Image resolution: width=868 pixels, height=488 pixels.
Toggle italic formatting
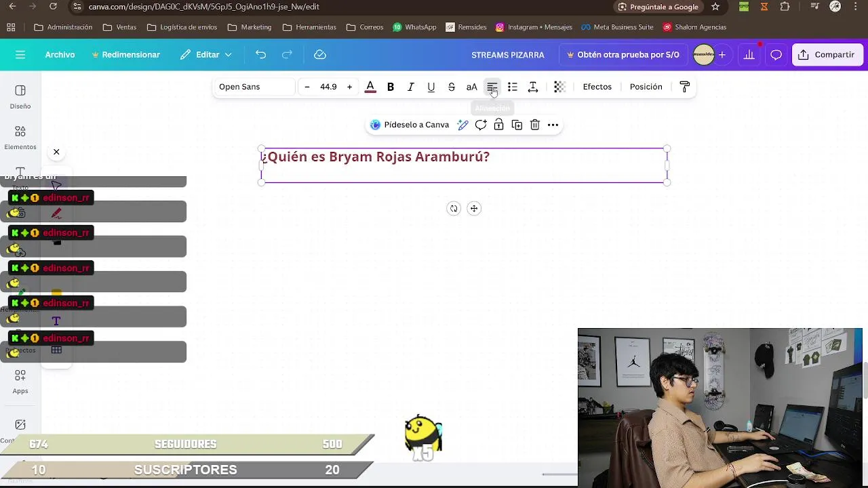pyautogui.click(x=411, y=87)
